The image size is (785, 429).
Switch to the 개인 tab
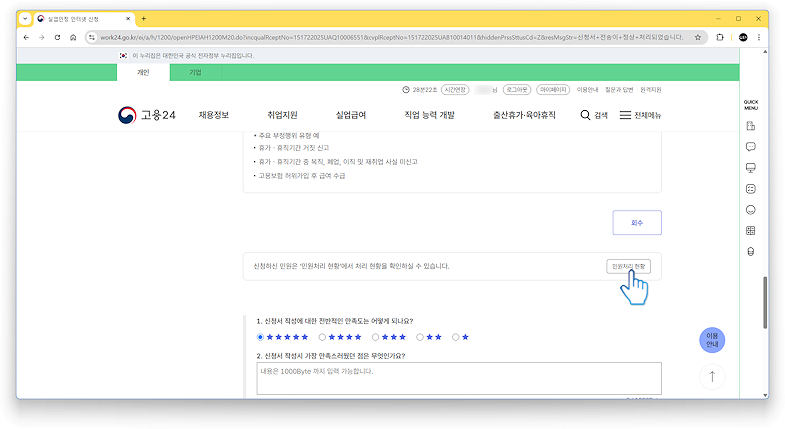tap(143, 73)
